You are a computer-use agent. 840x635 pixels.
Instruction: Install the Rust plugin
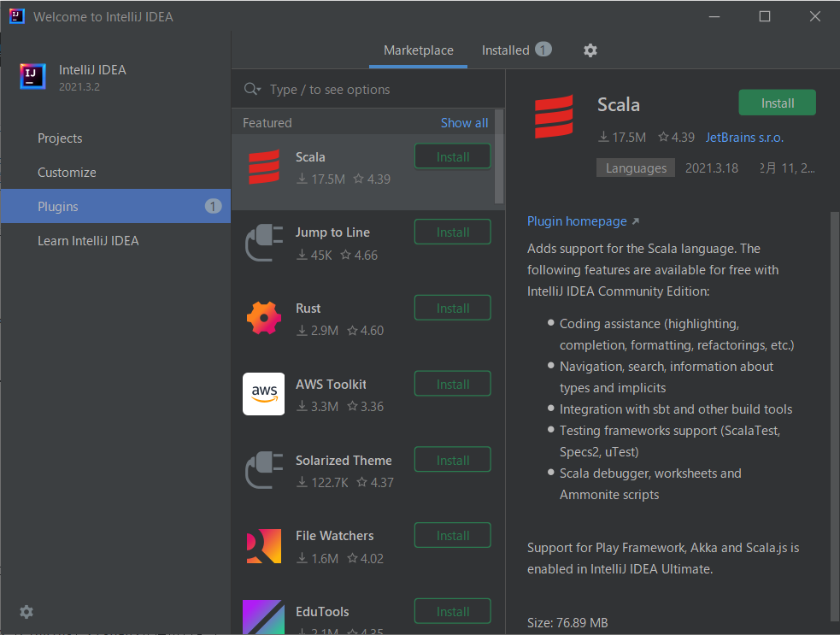pos(453,309)
